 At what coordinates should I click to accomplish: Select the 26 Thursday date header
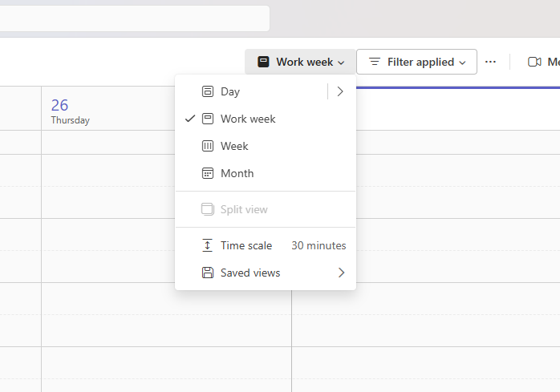click(x=70, y=111)
